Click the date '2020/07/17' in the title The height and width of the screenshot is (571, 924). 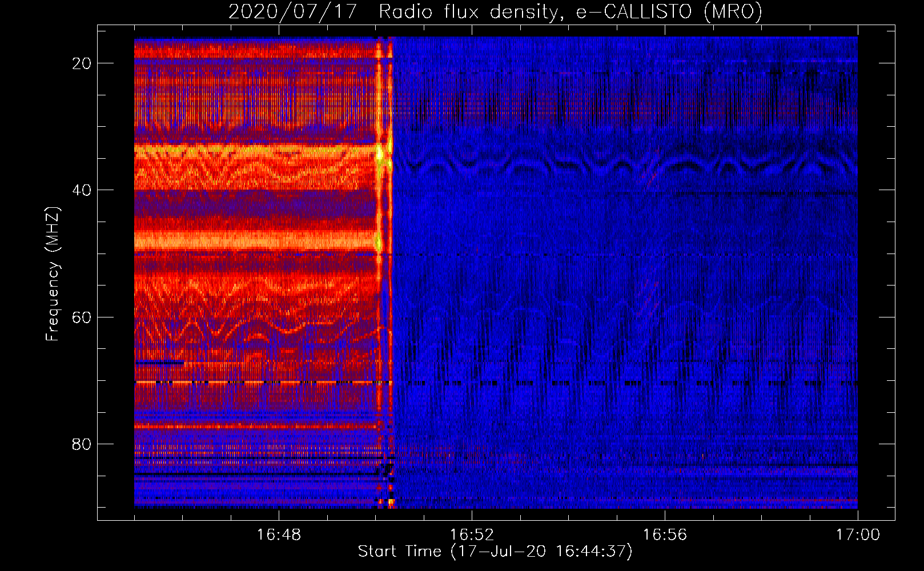(292, 12)
